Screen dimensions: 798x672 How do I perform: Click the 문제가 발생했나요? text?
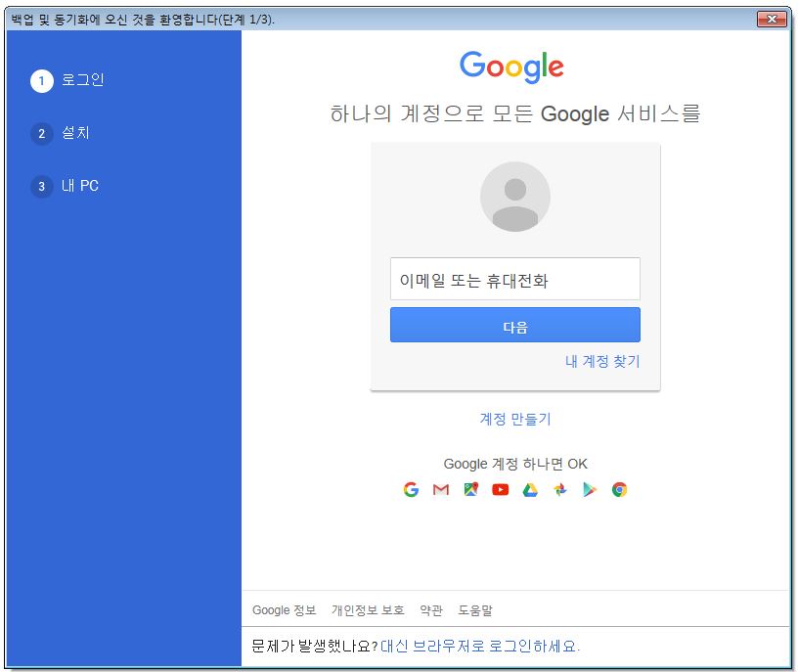[x=315, y=646]
